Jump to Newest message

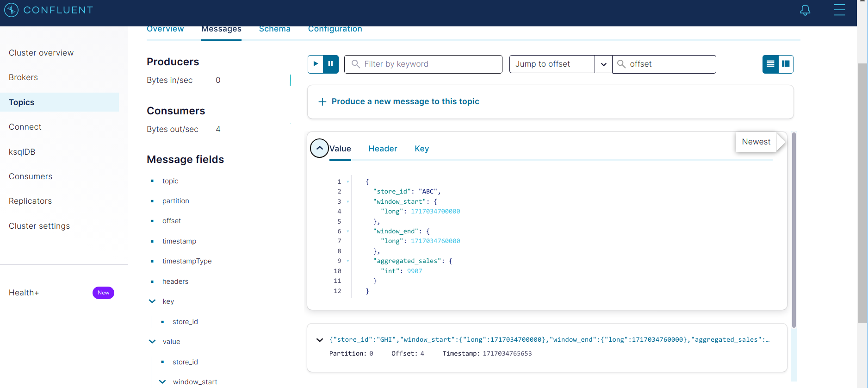pyautogui.click(x=756, y=142)
